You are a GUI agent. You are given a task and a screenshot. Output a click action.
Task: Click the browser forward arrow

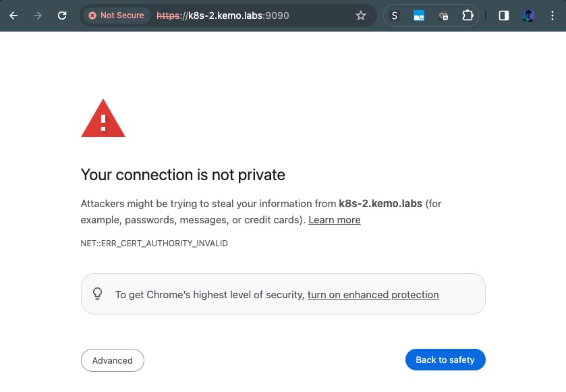[38, 16]
